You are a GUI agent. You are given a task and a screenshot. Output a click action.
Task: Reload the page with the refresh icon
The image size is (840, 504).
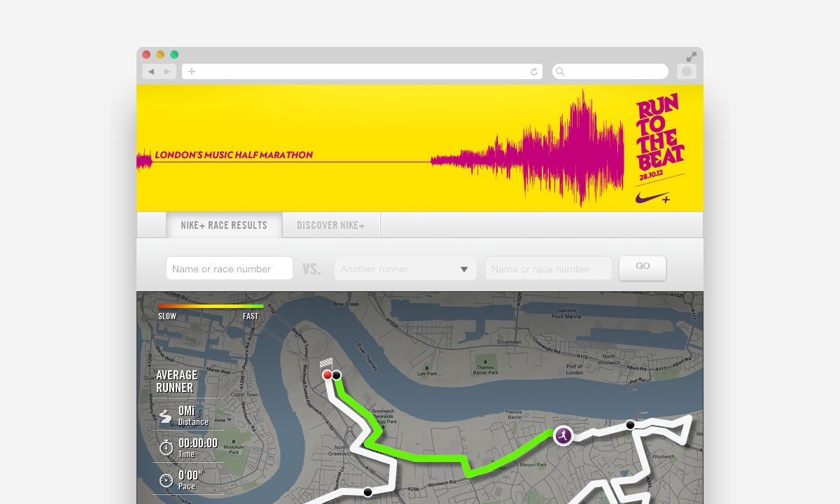pyautogui.click(x=533, y=71)
